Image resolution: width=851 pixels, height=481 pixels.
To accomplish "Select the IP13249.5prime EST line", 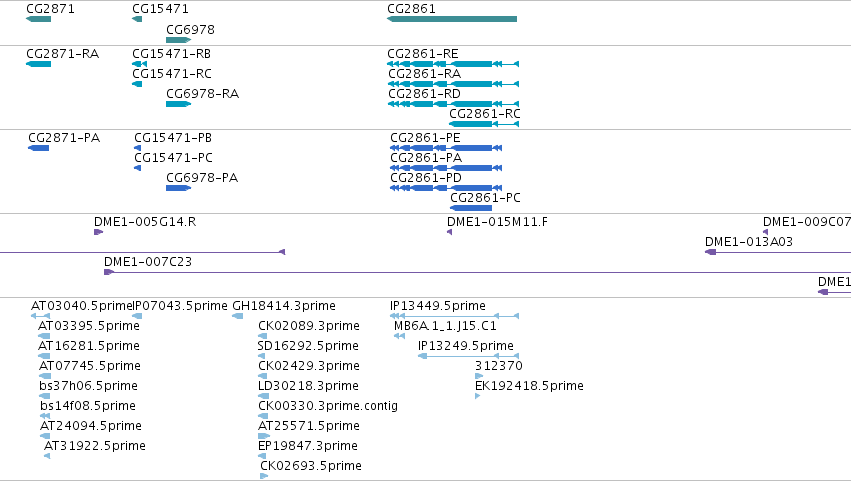I will tap(468, 356).
